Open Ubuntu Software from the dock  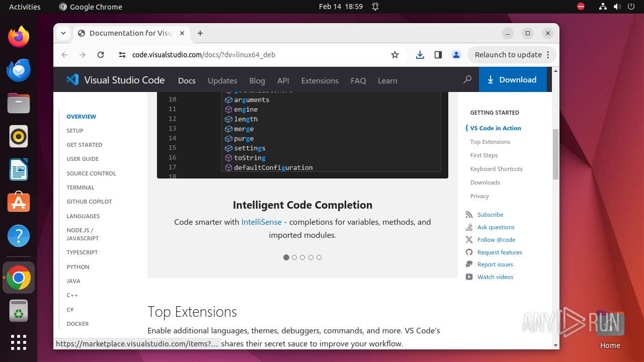point(19,203)
